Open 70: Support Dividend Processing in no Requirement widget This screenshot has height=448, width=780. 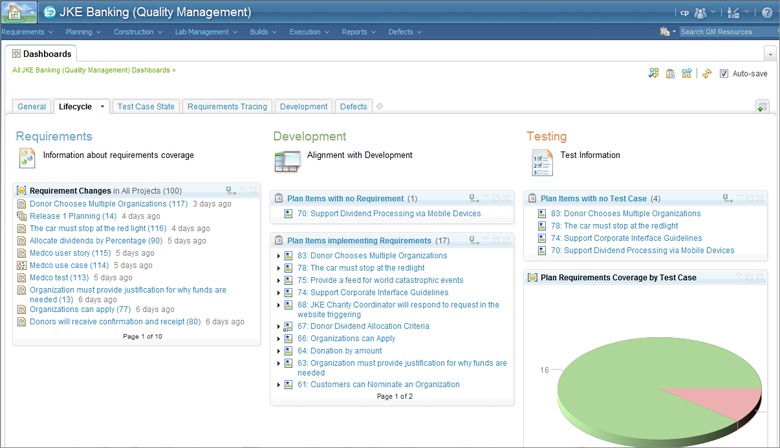point(389,213)
